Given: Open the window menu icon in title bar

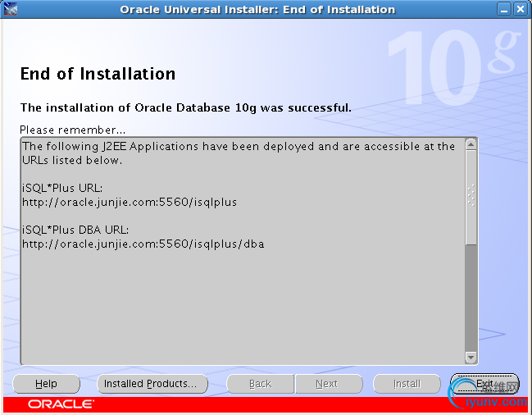Looking at the screenshot, I should [10, 9].
